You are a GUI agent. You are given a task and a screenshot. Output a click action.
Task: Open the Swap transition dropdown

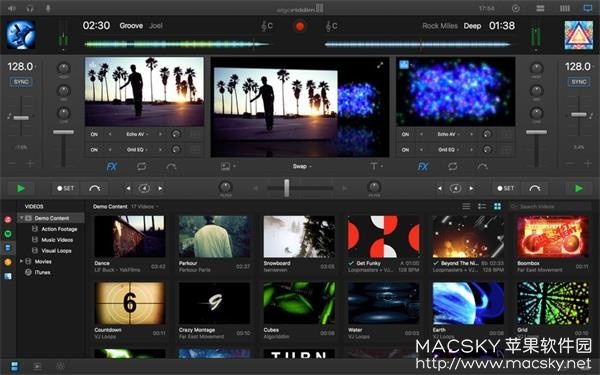(302, 166)
